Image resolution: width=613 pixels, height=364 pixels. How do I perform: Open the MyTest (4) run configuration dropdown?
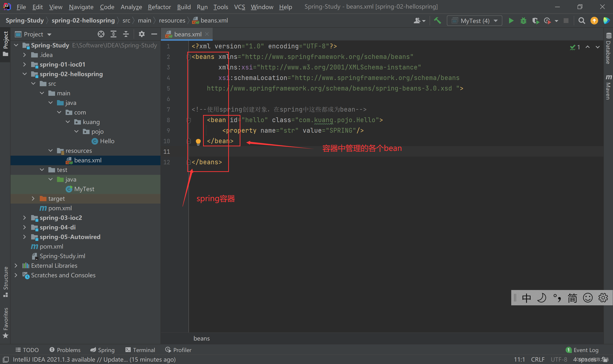tap(474, 21)
